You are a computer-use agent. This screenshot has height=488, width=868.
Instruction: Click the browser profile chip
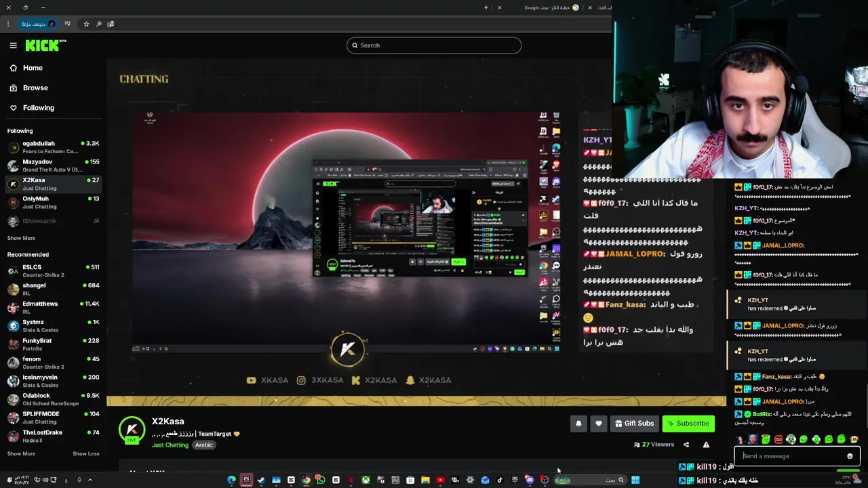38,24
